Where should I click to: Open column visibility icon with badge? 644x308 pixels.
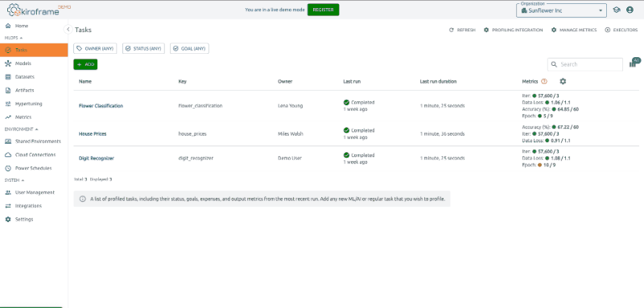tap(634, 64)
